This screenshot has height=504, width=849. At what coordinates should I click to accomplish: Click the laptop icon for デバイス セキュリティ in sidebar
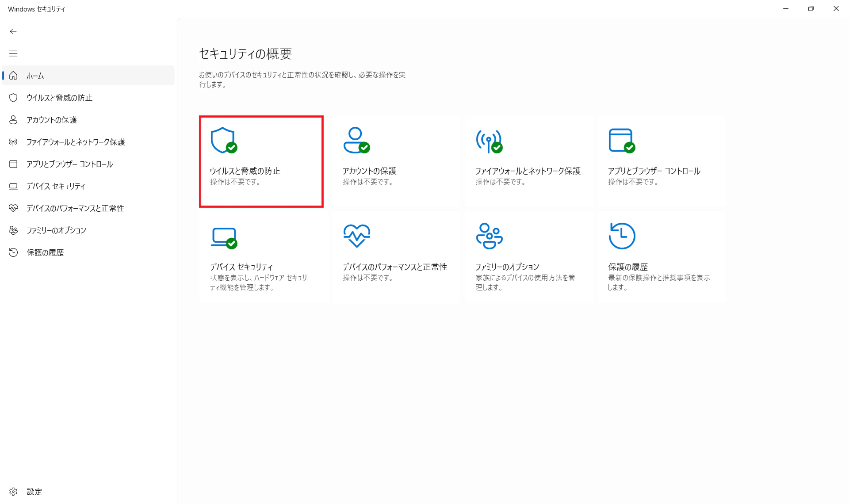(13, 186)
